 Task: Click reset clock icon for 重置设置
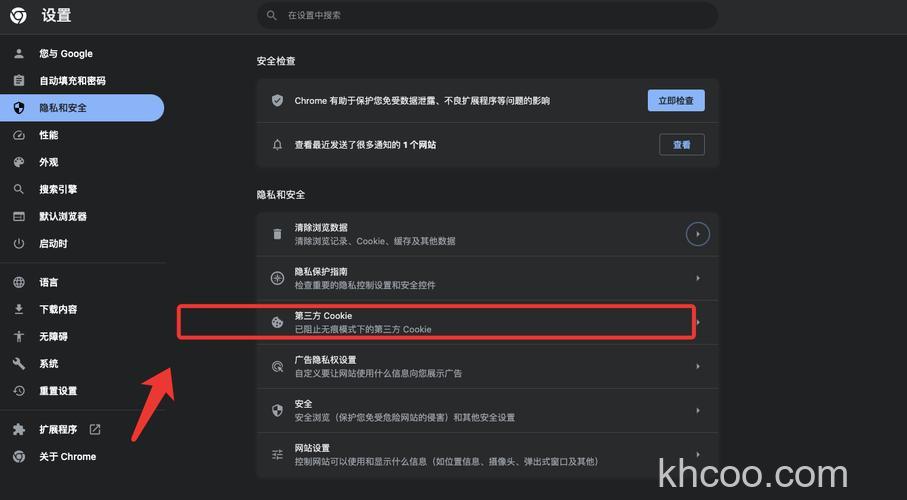(19, 391)
